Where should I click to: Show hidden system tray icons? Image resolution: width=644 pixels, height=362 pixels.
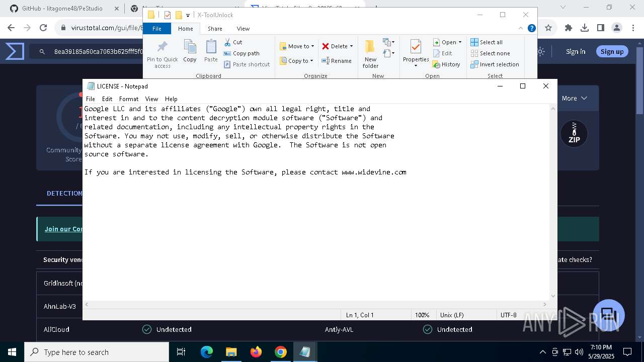542,352
